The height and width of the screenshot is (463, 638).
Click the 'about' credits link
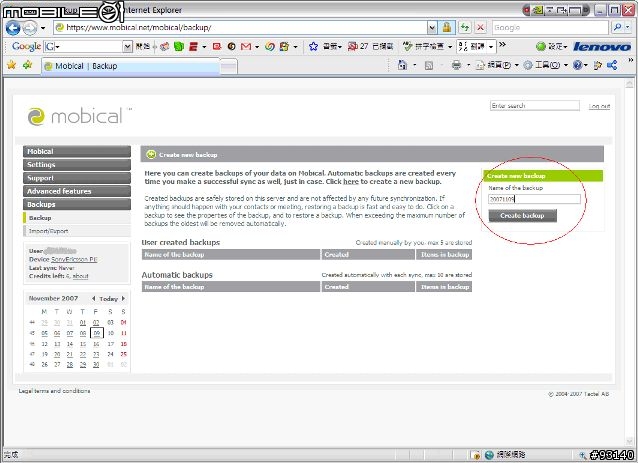pos(80,276)
